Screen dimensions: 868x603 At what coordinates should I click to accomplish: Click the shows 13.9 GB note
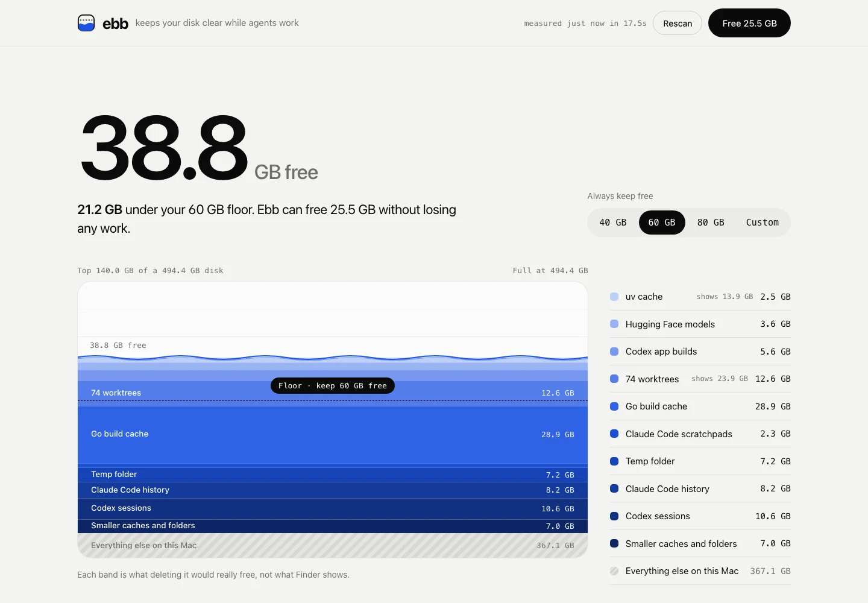[x=725, y=297]
